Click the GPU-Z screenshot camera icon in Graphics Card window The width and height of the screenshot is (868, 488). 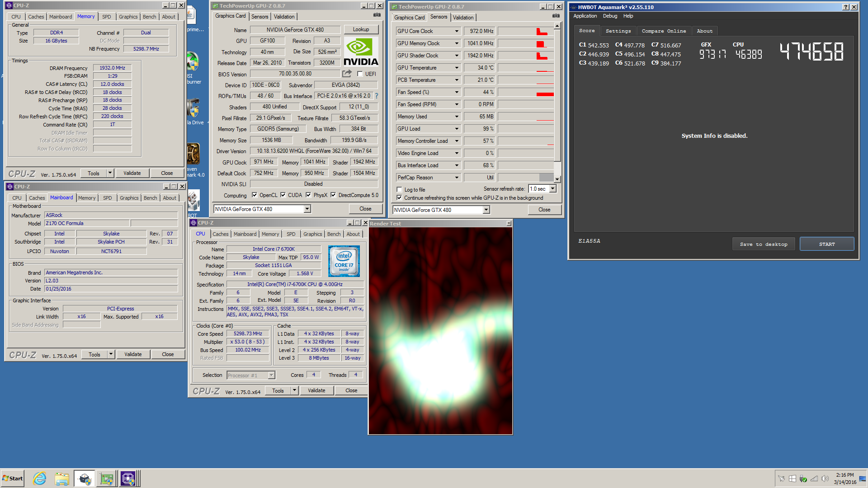tap(377, 15)
